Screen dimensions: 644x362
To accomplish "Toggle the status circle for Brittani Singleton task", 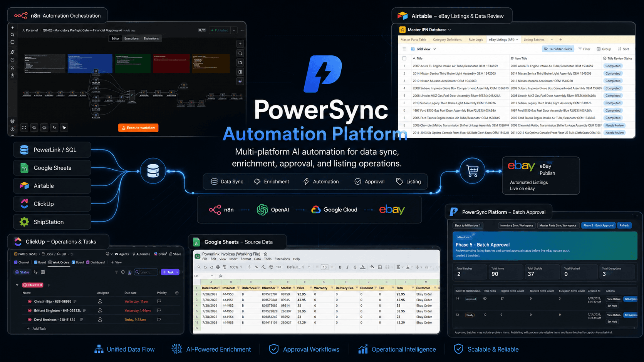I will tap(30, 310).
